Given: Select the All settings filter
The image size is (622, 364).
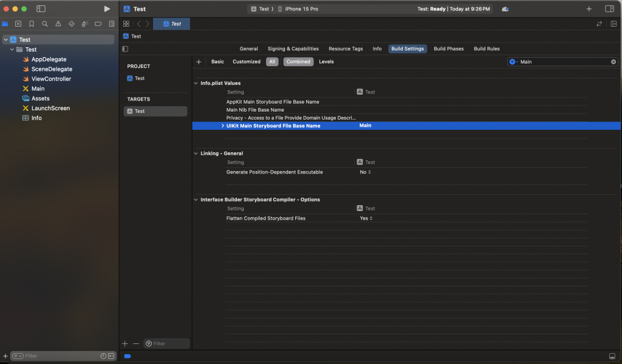Looking at the screenshot, I should click(x=272, y=62).
